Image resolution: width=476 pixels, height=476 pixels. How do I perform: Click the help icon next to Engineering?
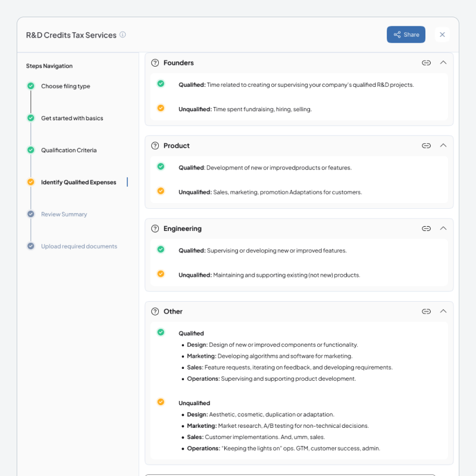pyautogui.click(x=155, y=228)
